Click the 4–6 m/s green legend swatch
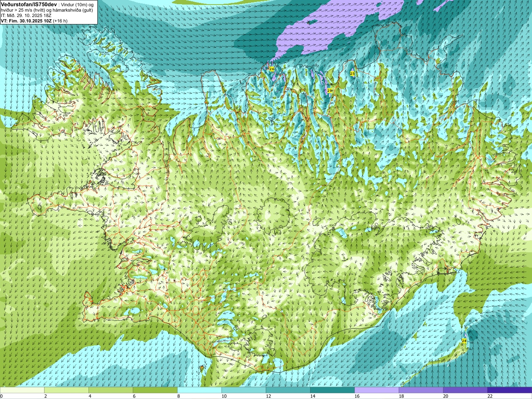 coord(111,390)
